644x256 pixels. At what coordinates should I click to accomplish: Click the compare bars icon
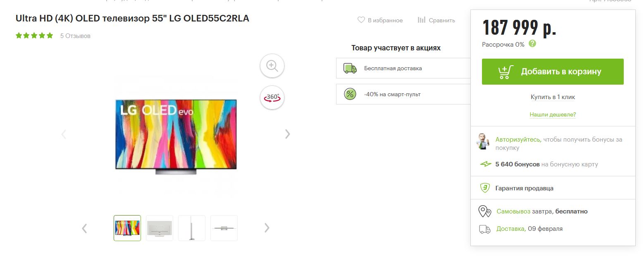(421, 20)
